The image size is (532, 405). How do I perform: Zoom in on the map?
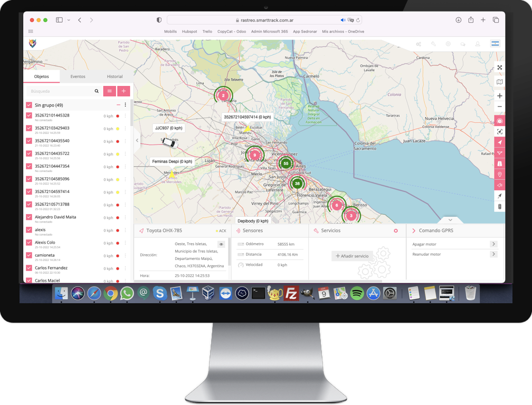(499, 96)
